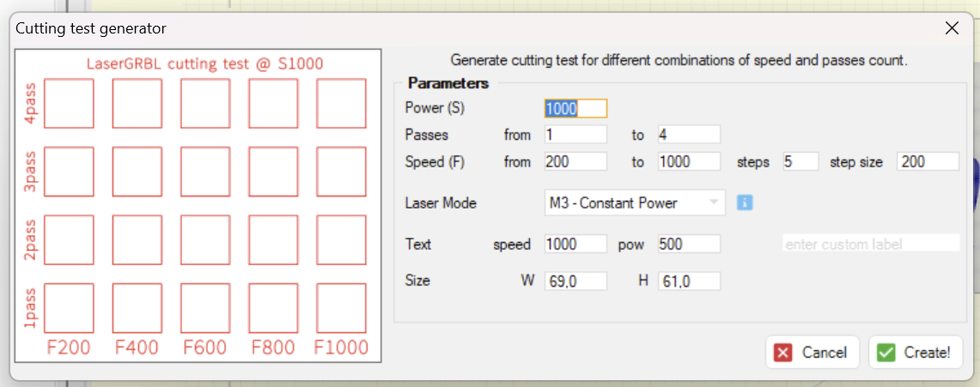This screenshot has height=387, width=980.
Task: Click the Power (S) input field
Action: 575,108
